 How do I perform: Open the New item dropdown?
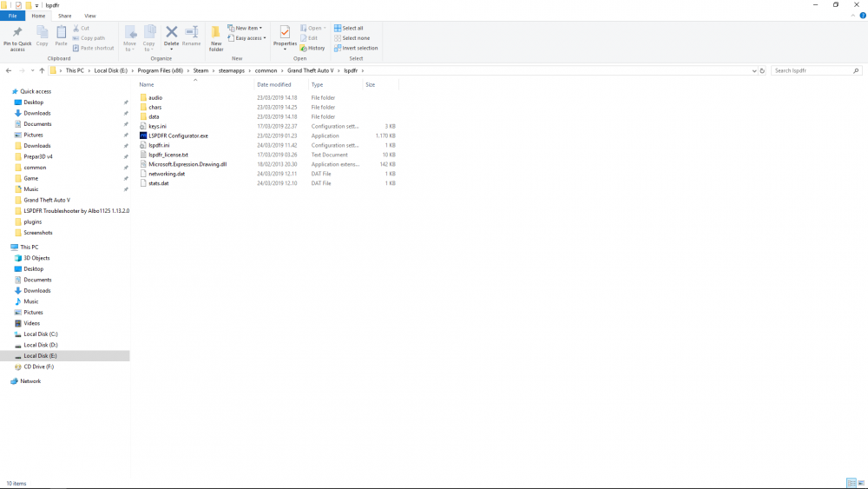click(x=245, y=28)
